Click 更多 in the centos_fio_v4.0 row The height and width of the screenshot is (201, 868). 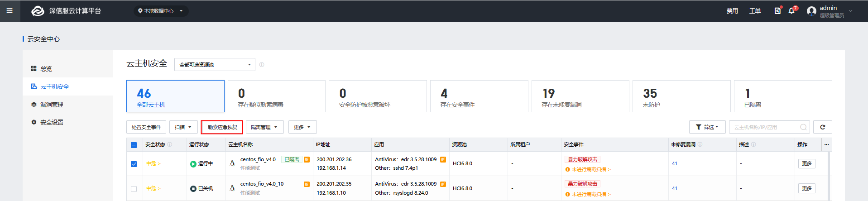point(807,163)
